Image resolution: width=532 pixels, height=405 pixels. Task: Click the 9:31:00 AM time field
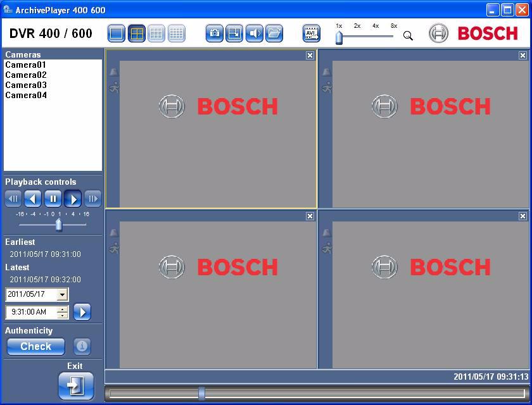(x=30, y=312)
